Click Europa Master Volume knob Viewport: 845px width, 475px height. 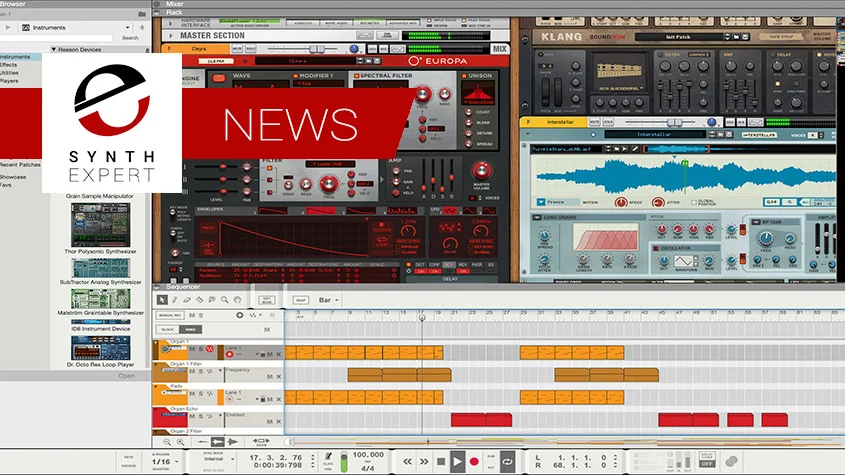(481, 171)
